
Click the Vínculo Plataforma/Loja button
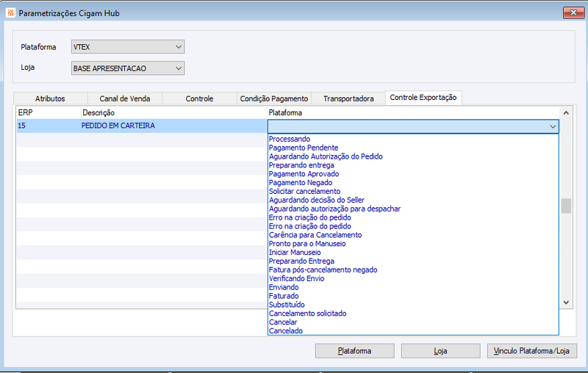point(531,351)
